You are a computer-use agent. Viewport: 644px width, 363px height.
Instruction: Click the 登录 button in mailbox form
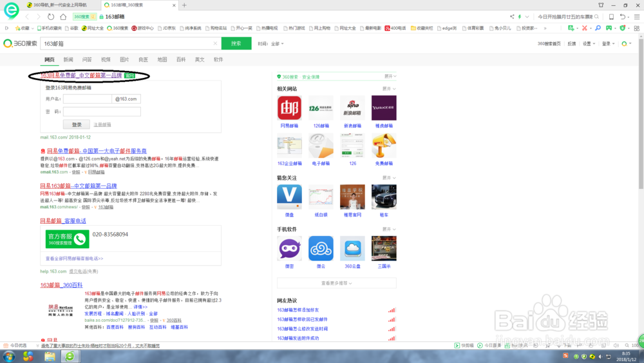(x=77, y=124)
